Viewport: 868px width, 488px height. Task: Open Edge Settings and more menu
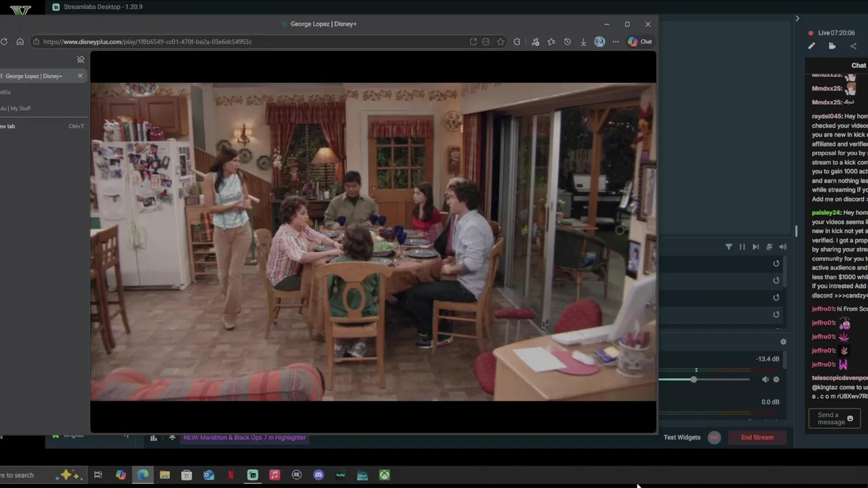pyautogui.click(x=616, y=41)
